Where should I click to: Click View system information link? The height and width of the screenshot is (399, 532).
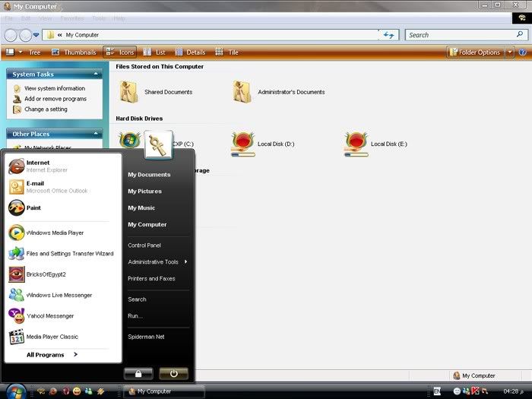55,88
